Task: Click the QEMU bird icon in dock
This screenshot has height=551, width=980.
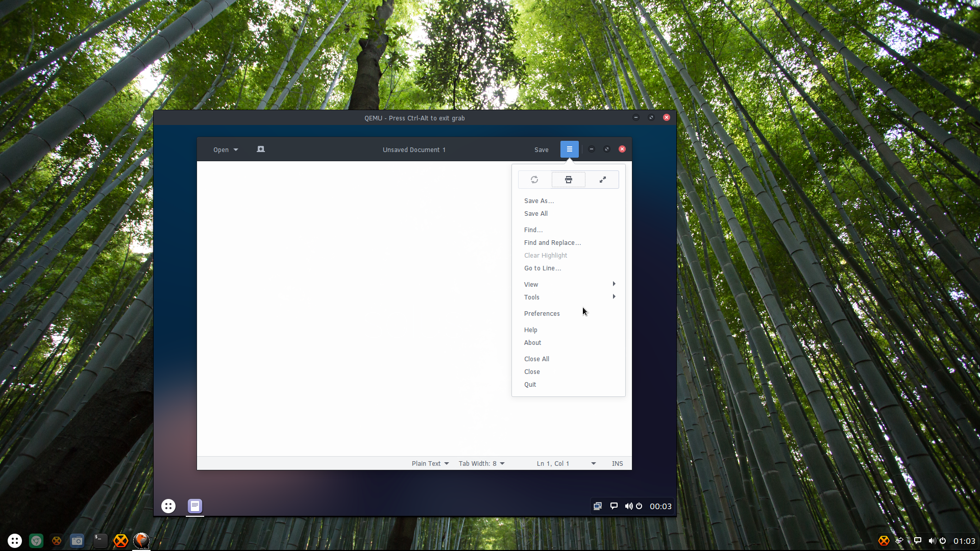Action: tap(141, 540)
